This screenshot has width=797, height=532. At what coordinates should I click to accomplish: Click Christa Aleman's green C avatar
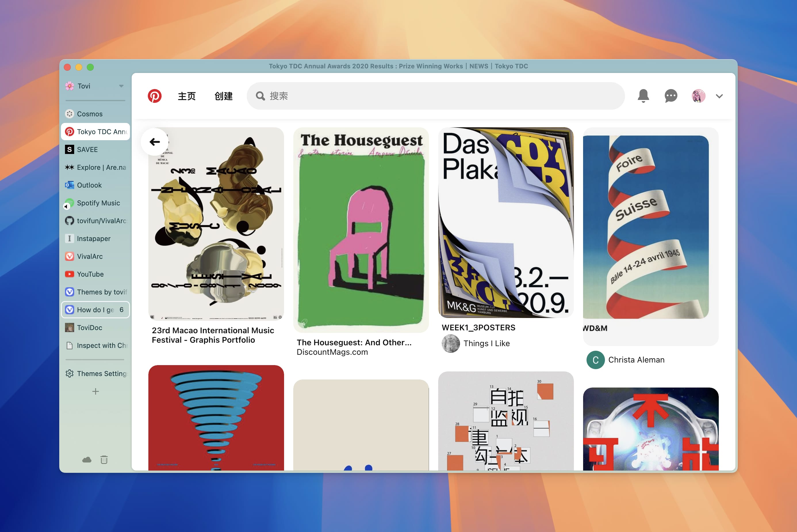tap(595, 360)
